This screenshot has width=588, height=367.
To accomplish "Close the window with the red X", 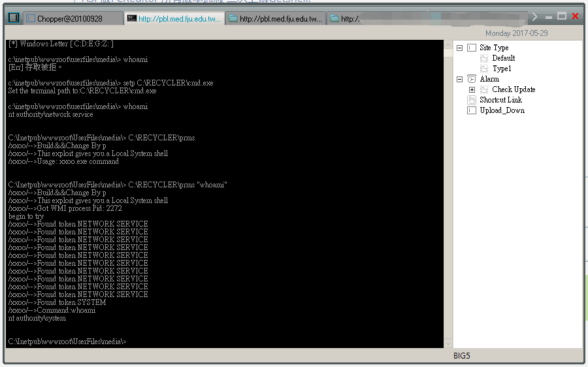I will pyautogui.click(x=575, y=16).
